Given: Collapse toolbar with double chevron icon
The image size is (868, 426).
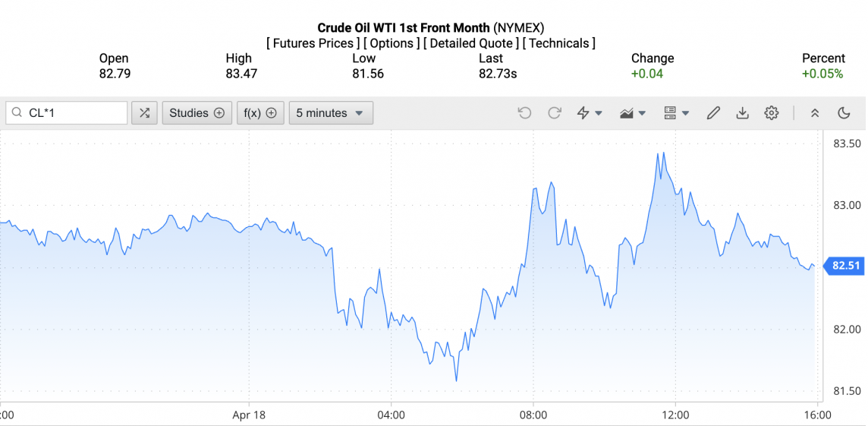Looking at the screenshot, I should 815,113.
